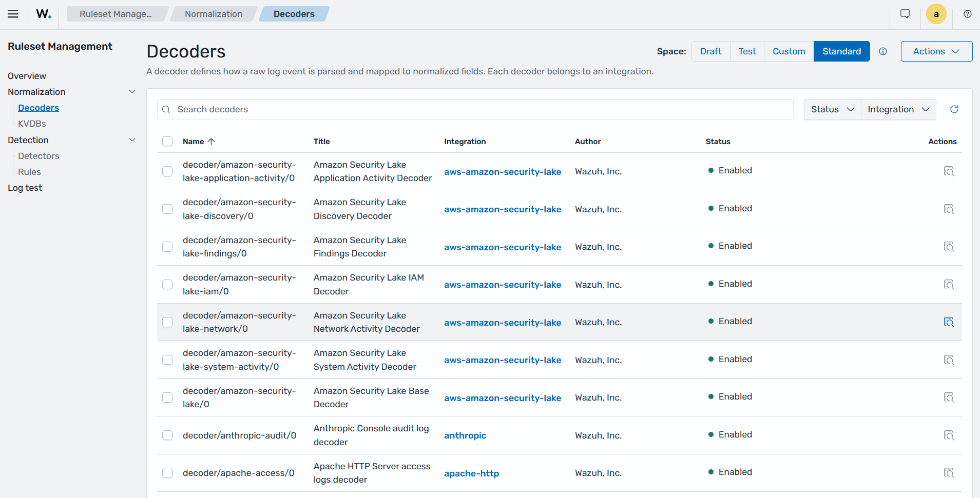Open the anthropic integration link

point(465,435)
